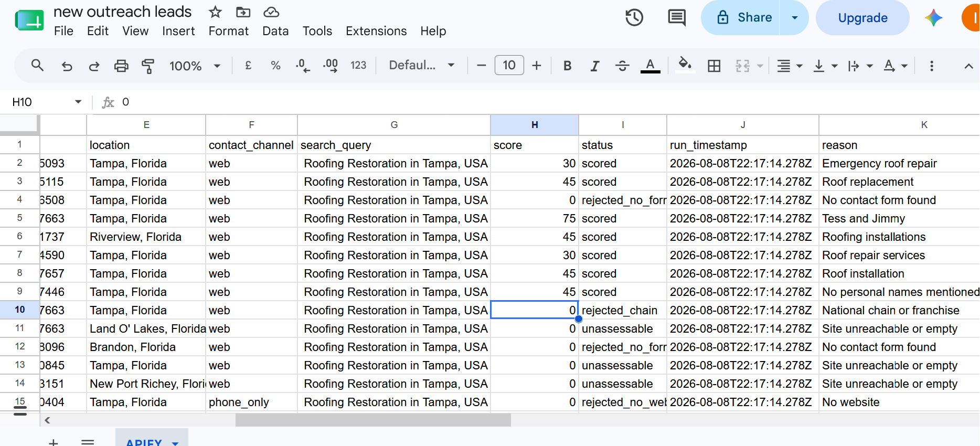Open the comments panel icon
980x446 pixels.
pyautogui.click(x=676, y=17)
